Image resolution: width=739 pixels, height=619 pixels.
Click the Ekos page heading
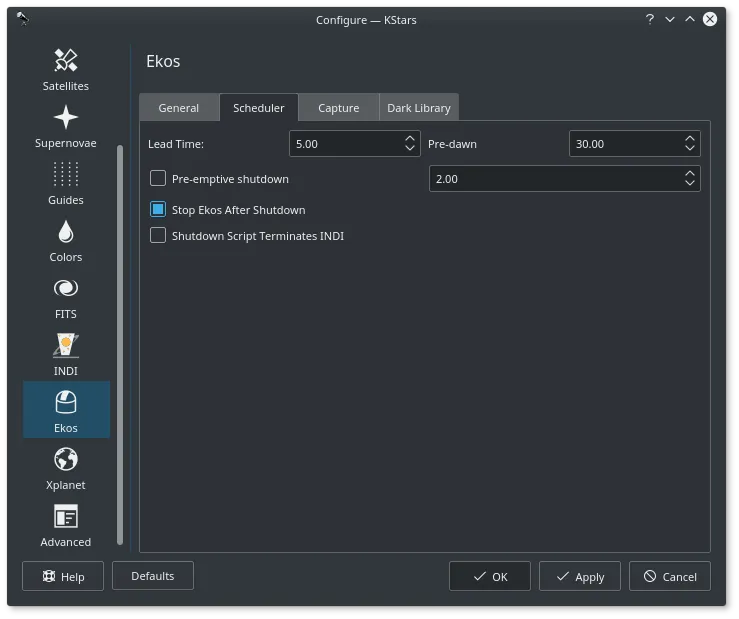pos(163,61)
